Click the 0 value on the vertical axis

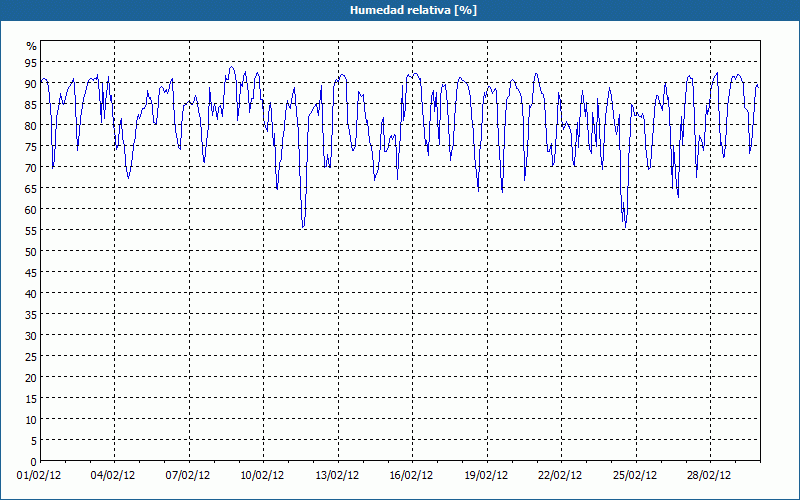tap(34, 462)
